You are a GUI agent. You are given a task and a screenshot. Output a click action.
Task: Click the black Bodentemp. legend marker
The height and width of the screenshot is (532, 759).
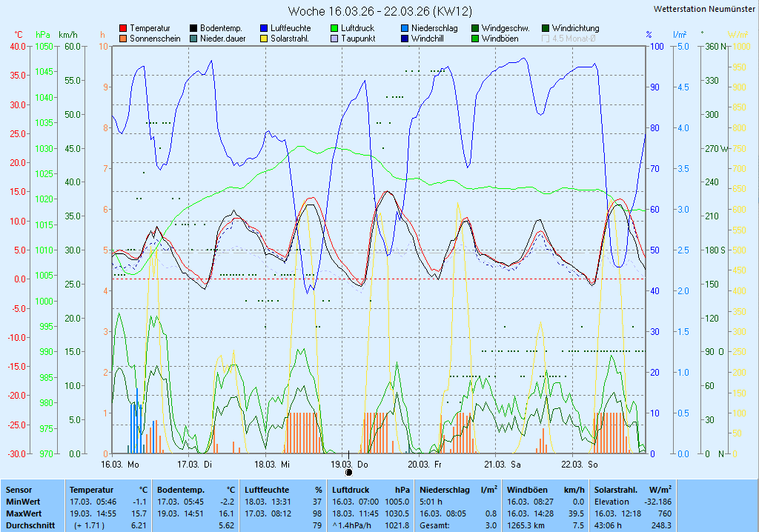[x=193, y=28]
